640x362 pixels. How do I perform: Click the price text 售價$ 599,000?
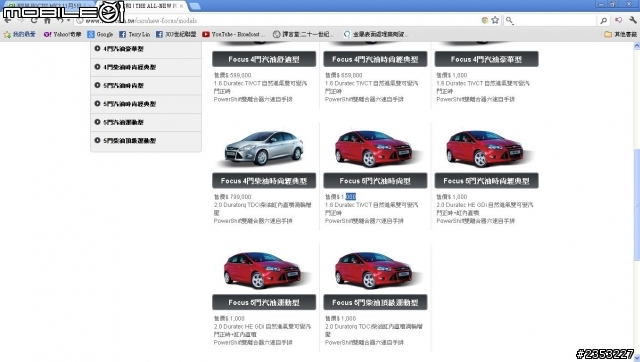[233, 75]
